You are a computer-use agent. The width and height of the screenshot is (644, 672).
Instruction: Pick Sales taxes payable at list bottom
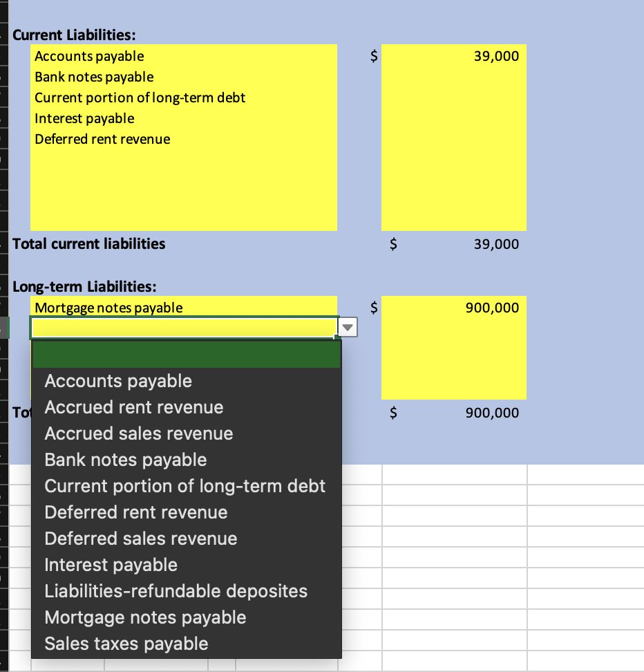click(x=126, y=644)
